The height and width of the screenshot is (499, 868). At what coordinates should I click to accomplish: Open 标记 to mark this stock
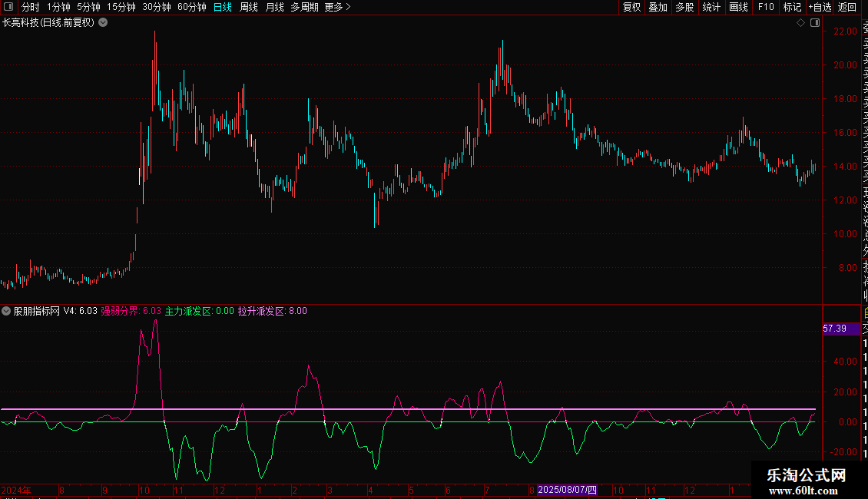[792, 7]
